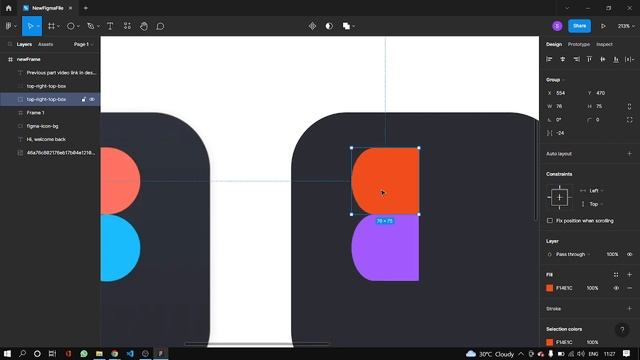
Task: Remove the F14E1C fill
Action: (629, 288)
